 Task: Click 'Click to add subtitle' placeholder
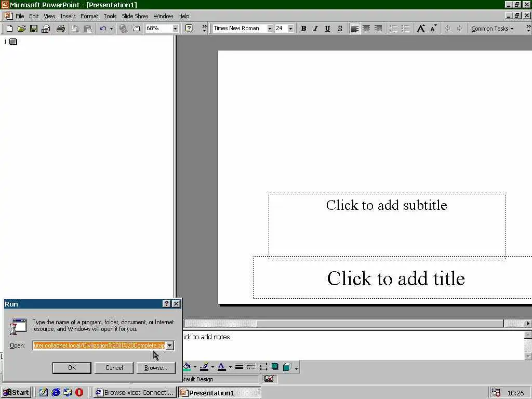click(387, 226)
